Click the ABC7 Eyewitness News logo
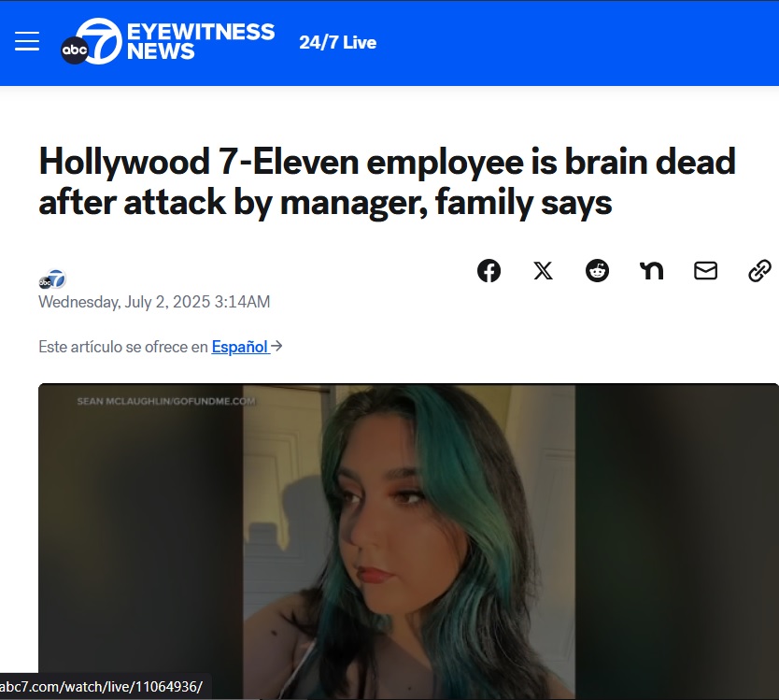Image resolution: width=779 pixels, height=700 pixels. click(167, 41)
